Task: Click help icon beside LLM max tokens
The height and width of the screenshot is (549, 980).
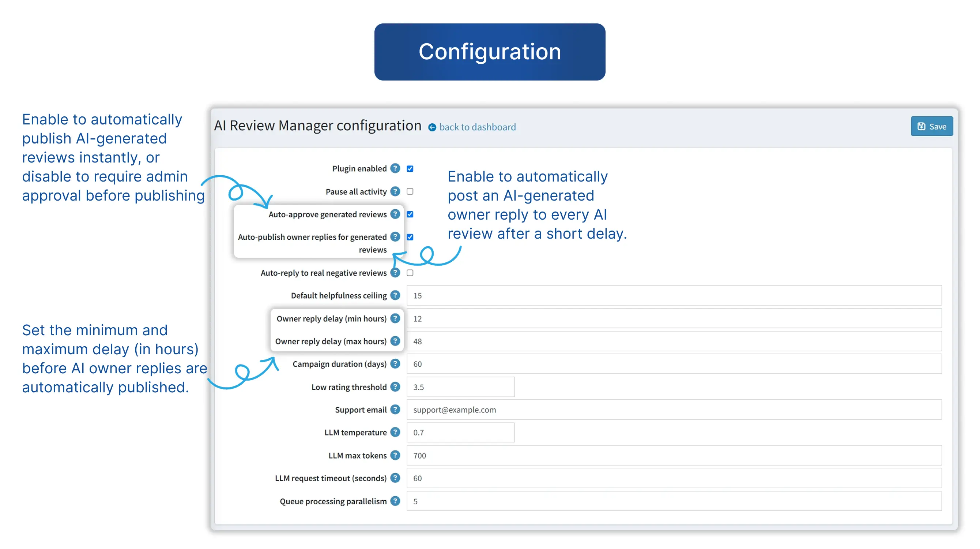Action: coord(395,455)
